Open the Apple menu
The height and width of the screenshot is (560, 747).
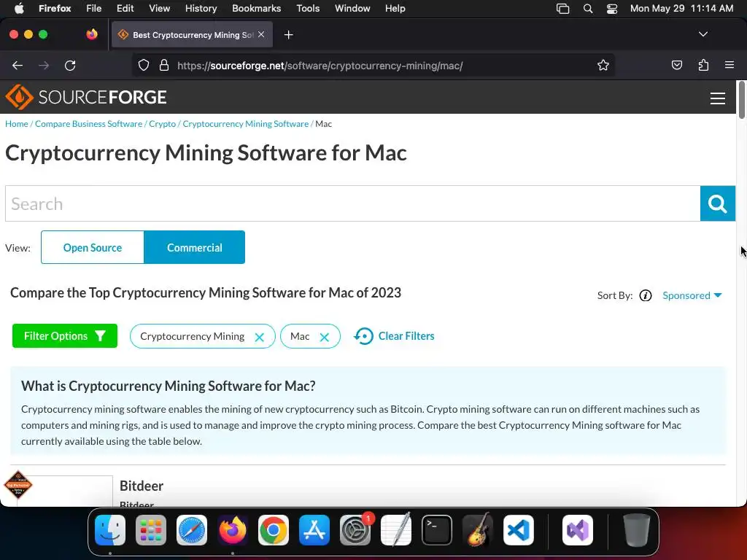19,8
